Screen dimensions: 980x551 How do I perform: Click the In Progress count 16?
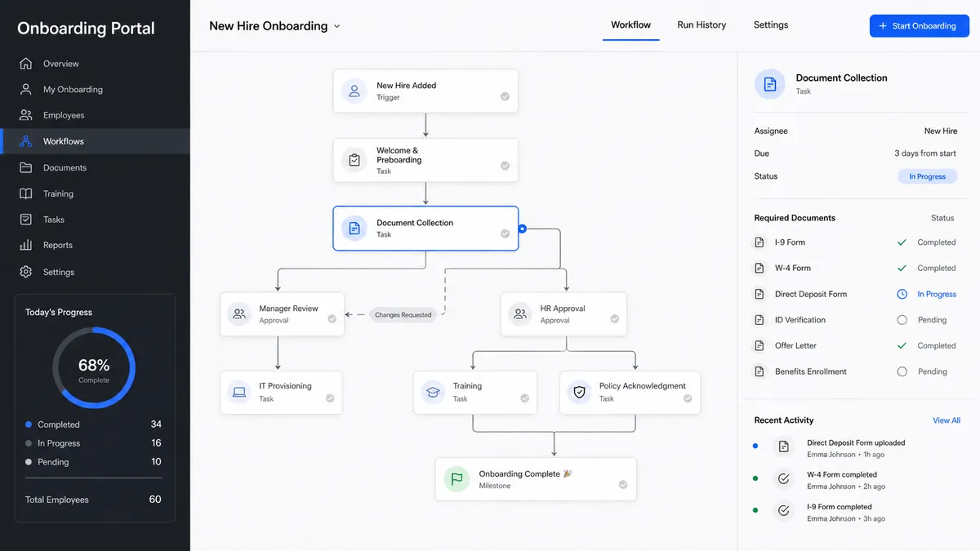(x=156, y=442)
